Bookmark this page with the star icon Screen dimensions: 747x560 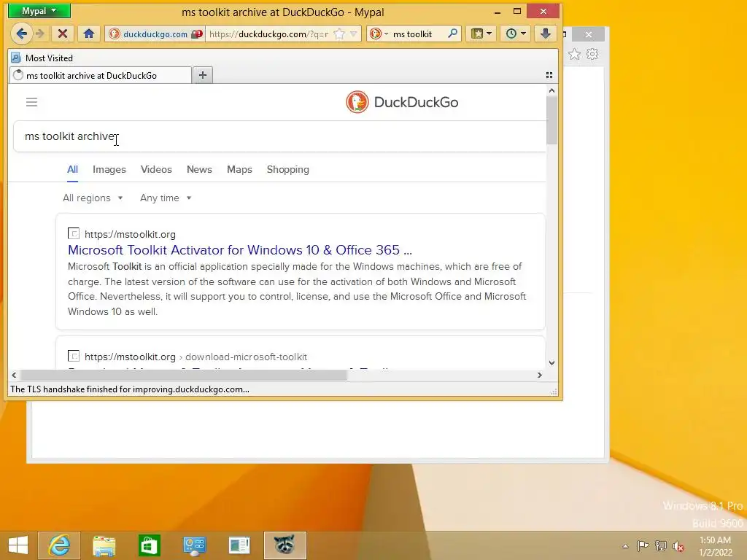[x=339, y=34]
